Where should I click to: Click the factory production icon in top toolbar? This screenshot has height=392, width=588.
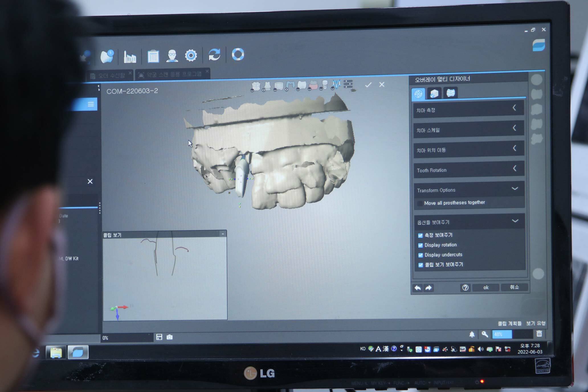tap(130, 56)
